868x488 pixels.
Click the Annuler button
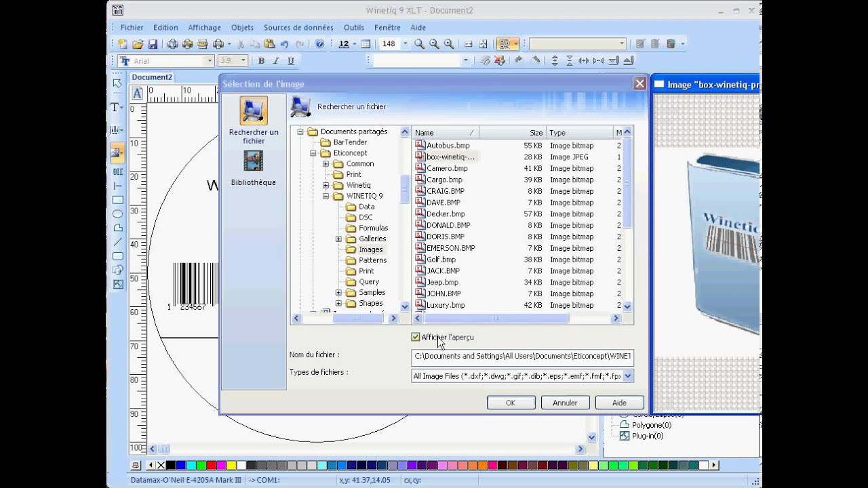click(x=565, y=403)
